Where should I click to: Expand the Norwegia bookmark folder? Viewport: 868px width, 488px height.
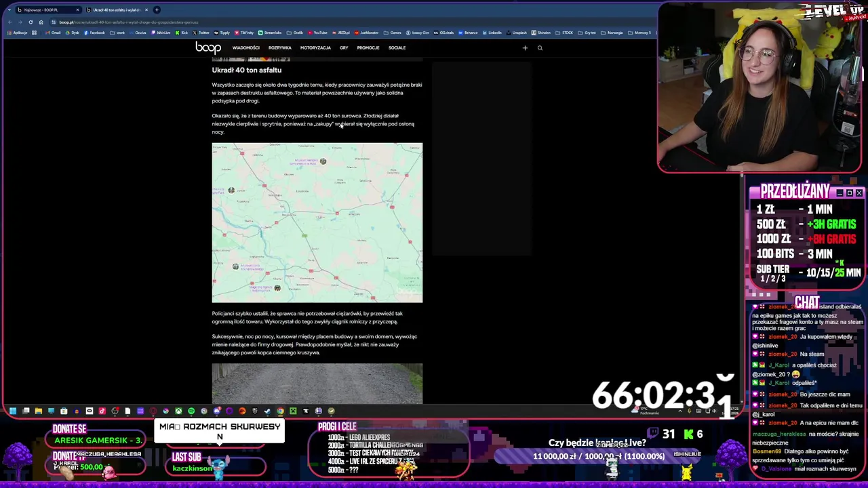pyautogui.click(x=612, y=33)
